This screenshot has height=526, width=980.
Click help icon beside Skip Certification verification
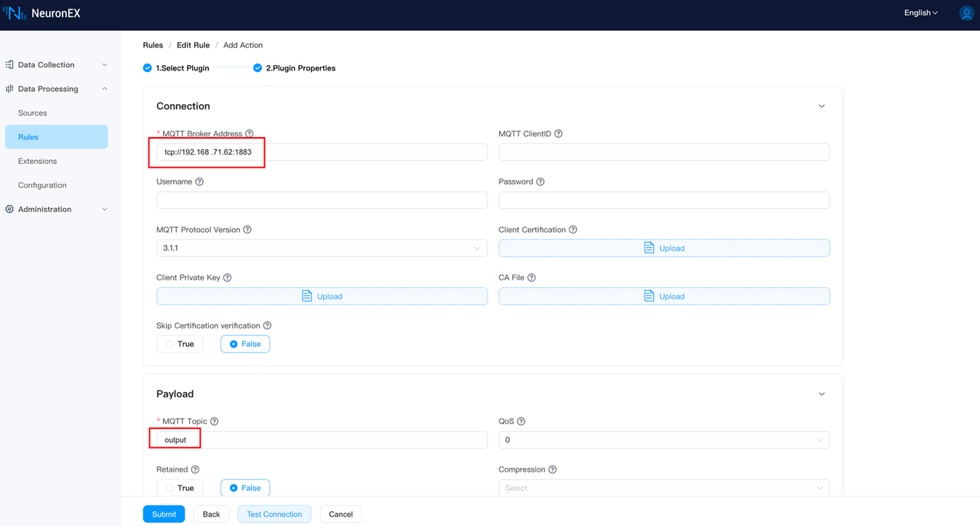click(x=267, y=326)
